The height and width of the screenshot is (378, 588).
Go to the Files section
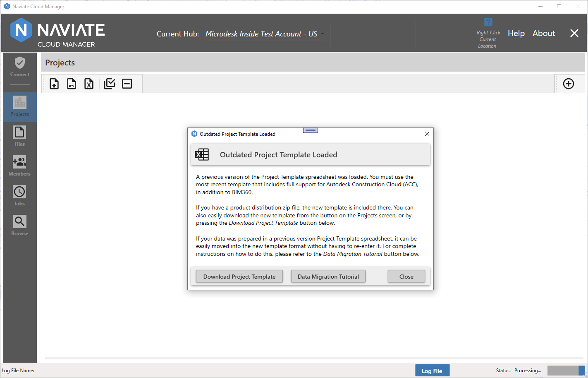click(20, 136)
